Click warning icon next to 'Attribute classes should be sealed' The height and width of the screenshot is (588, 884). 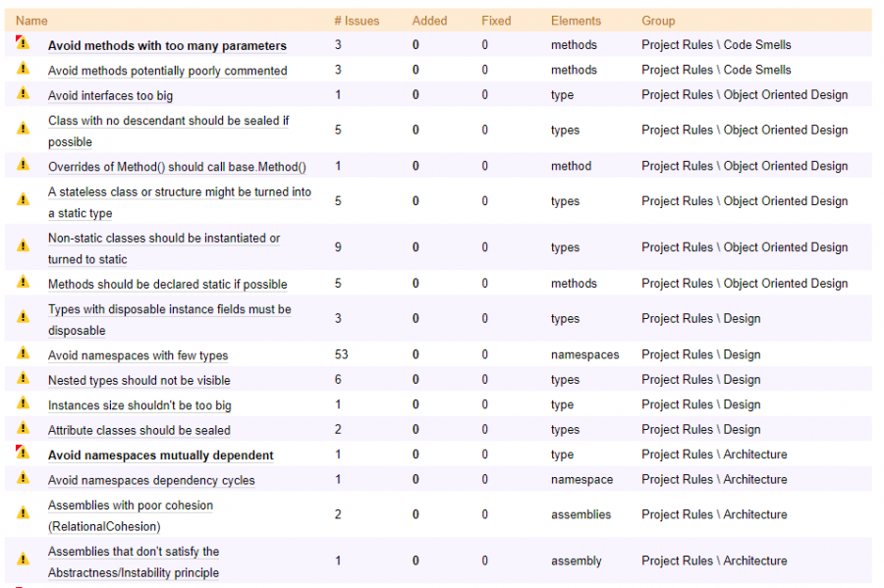[23, 429]
